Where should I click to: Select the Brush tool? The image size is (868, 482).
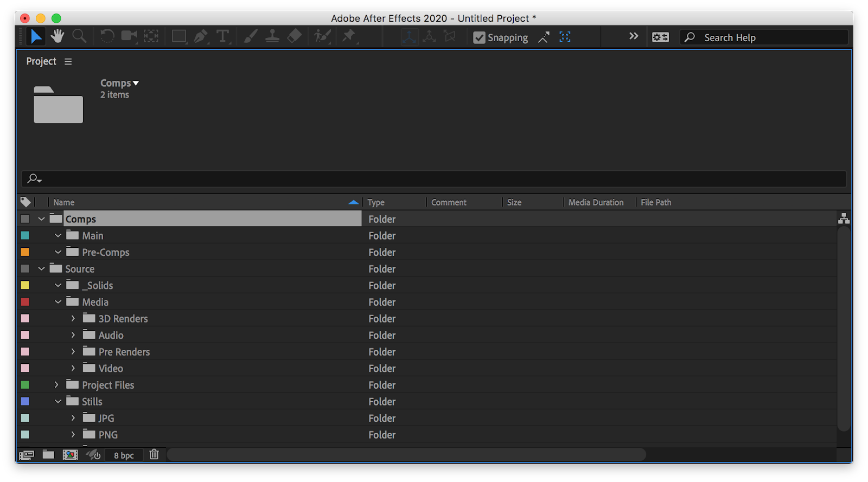point(250,36)
